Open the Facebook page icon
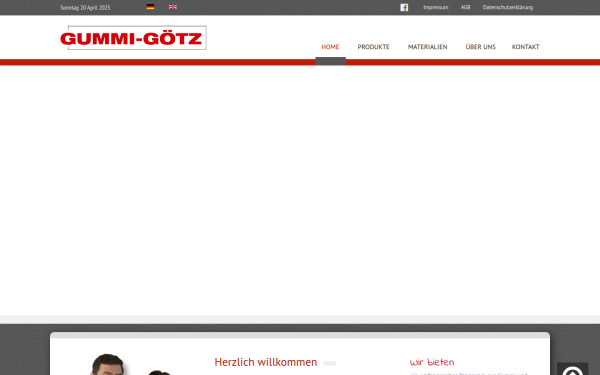600x375 pixels. click(404, 7)
